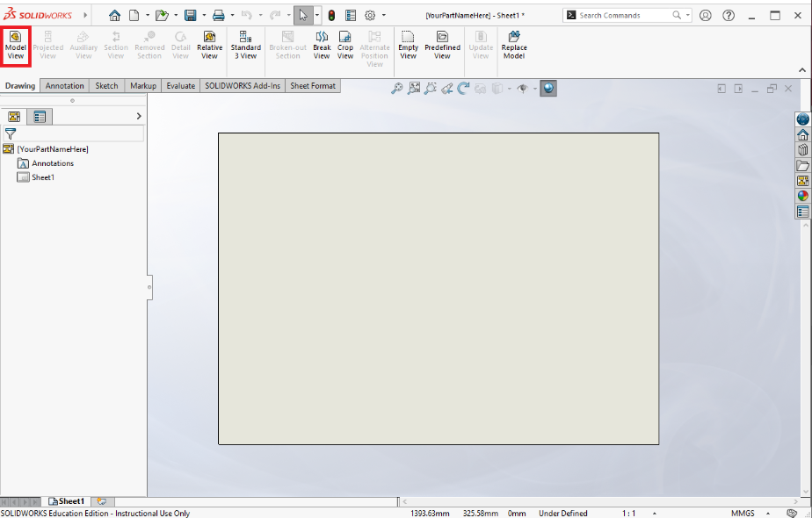Open the Standard 3 View tool
This screenshot has width=812, height=518.
click(x=245, y=41)
